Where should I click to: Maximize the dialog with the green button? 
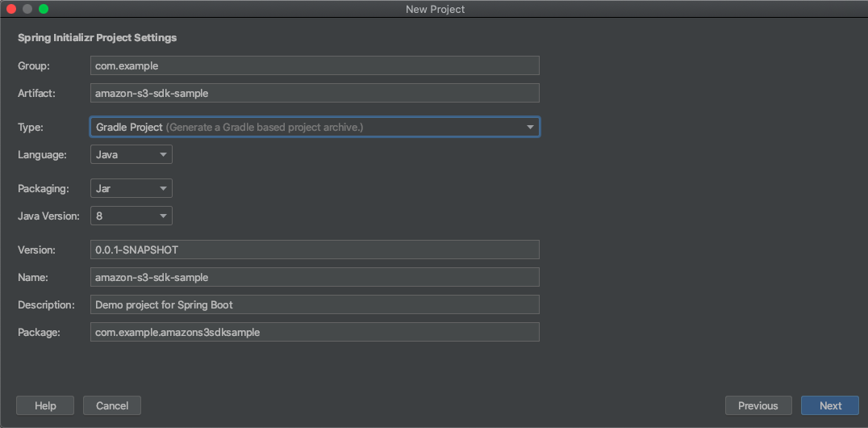coord(44,9)
